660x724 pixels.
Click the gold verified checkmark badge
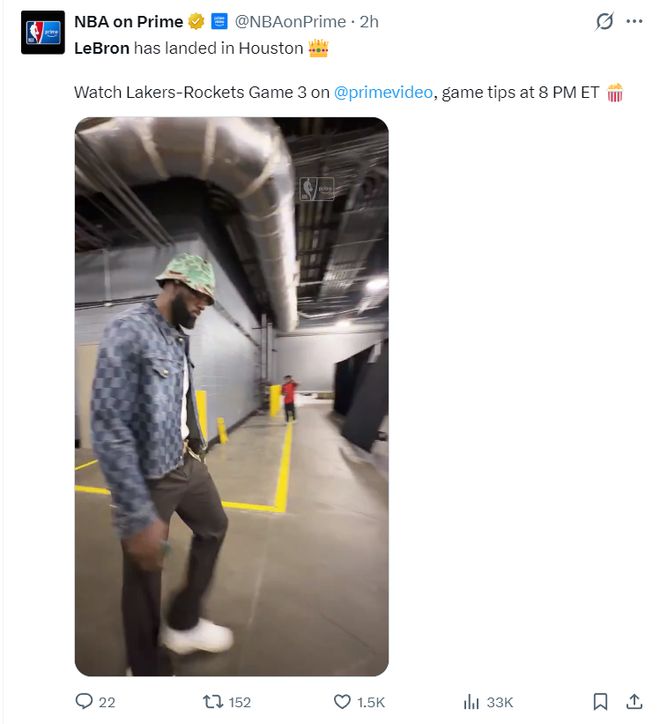pyautogui.click(x=196, y=21)
